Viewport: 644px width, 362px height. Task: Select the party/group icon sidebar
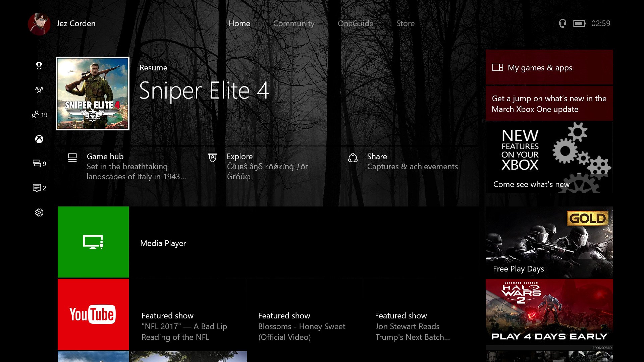click(x=39, y=90)
